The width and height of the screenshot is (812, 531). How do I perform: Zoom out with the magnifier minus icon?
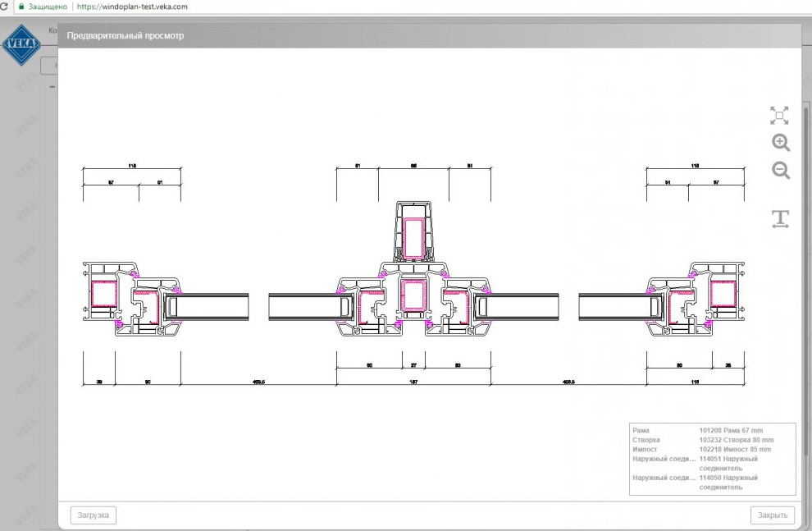781,171
